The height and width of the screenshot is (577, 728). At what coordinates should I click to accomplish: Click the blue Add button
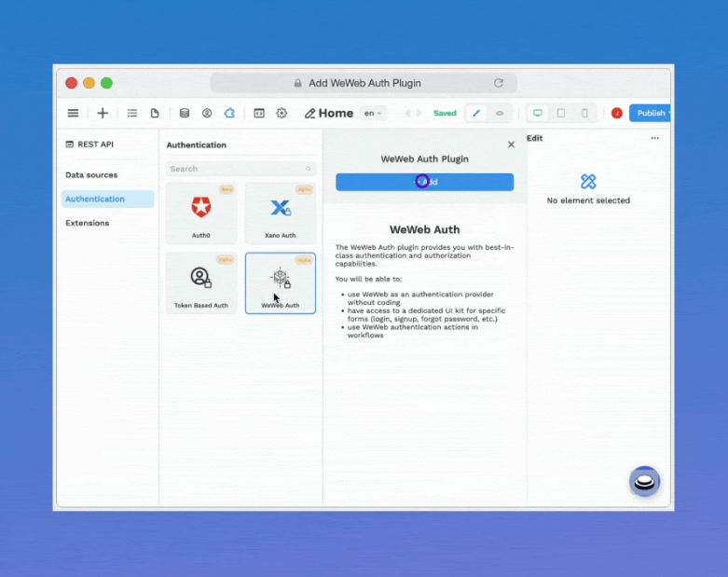(424, 182)
